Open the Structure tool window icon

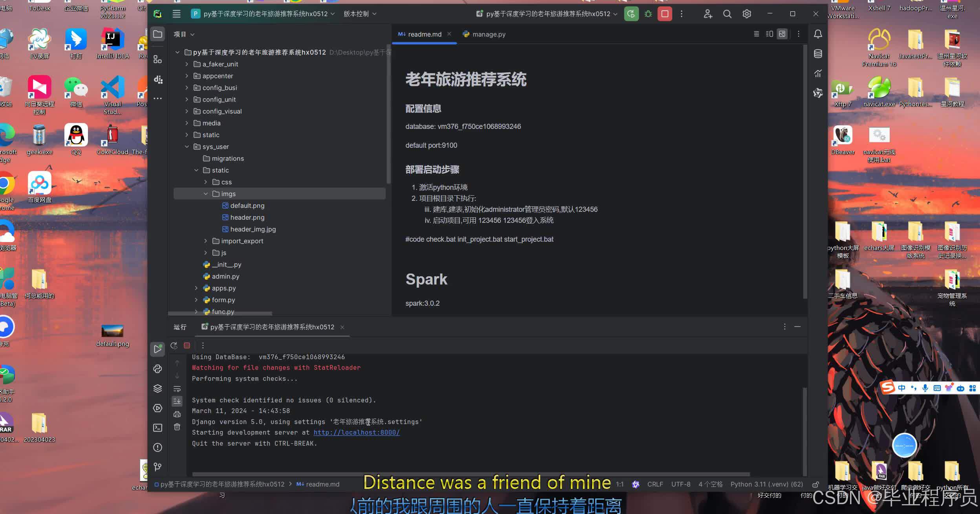pos(157,59)
